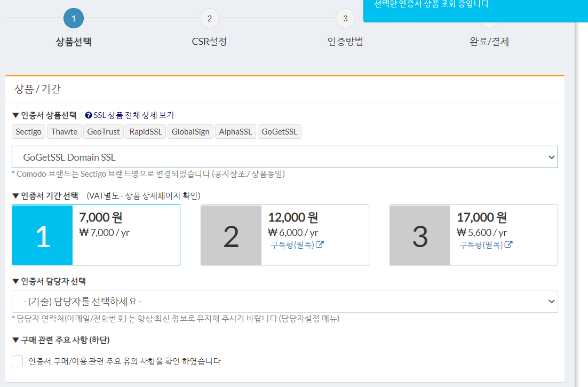
Task: Click the 담당자 연락처 notice text
Action: pyautogui.click(x=176, y=319)
